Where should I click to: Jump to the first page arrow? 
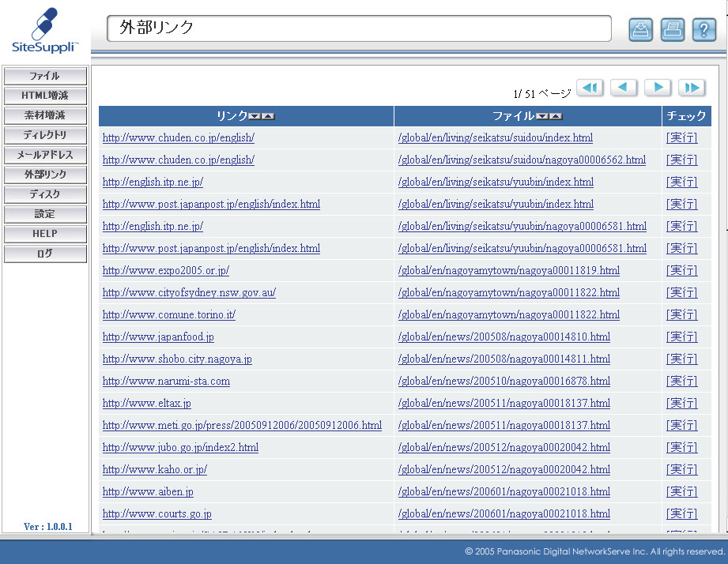coord(590,88)
